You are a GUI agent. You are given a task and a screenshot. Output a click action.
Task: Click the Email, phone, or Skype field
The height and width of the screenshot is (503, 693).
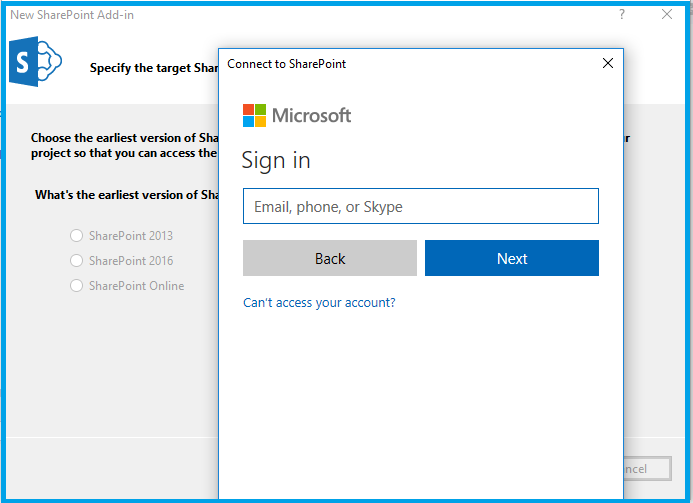[421, 206]
